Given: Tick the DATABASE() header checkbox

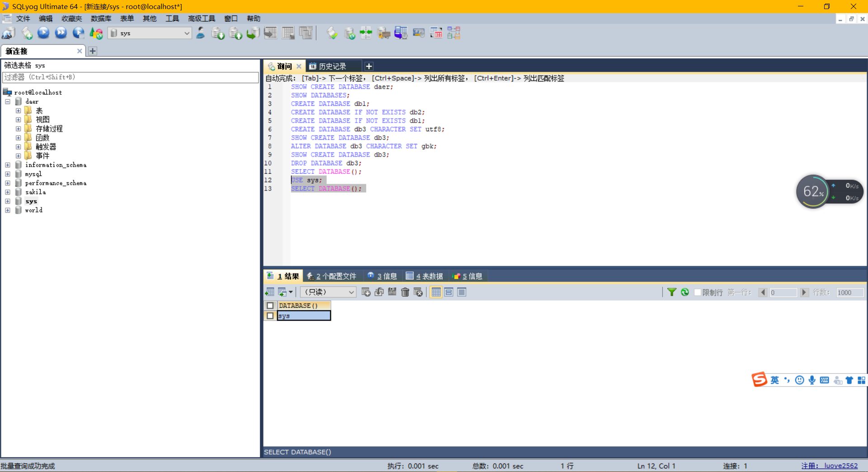Looking at the screenshot, I should point(270,306).
